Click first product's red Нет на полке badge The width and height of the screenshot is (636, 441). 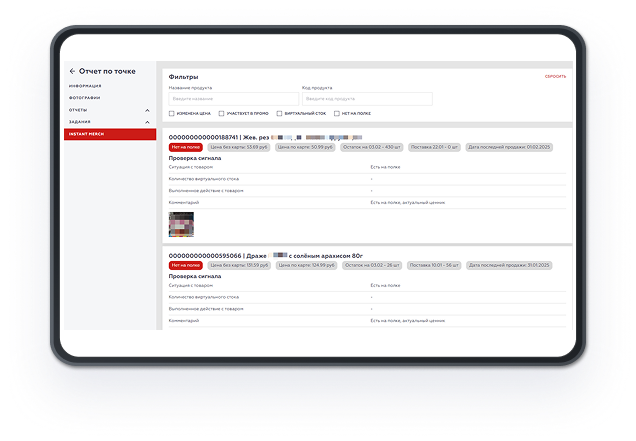tap(186, 146)
